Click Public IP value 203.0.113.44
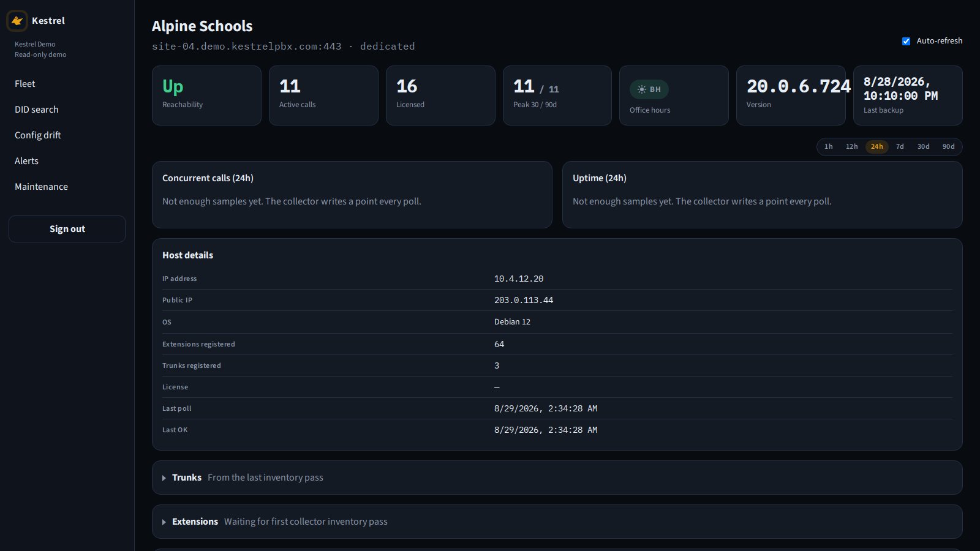980x551 pixels. click(x=524, y=300)
